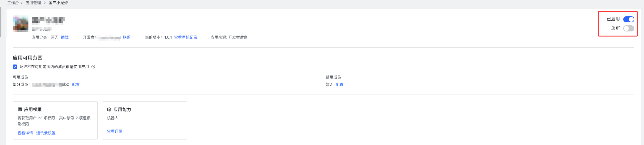Turn off the 已启用 switch
This screenshot has height=145, width=644.
pos(629,19)
